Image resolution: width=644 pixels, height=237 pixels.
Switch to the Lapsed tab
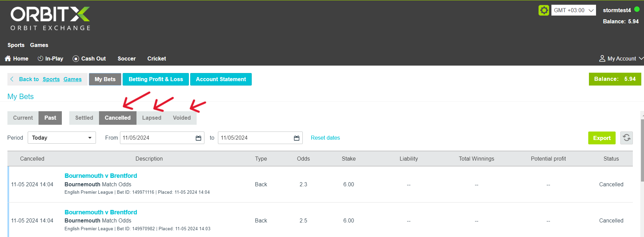coord(152,118)
